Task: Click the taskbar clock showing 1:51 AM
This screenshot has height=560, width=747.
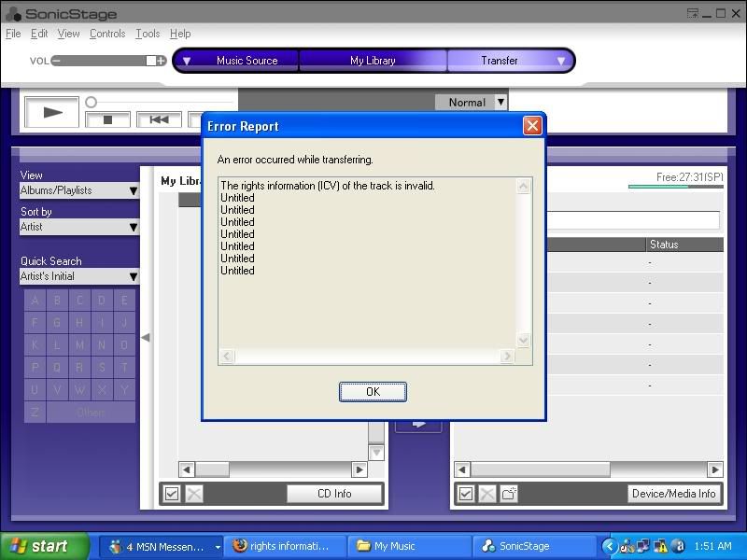Action: [713, 546]
